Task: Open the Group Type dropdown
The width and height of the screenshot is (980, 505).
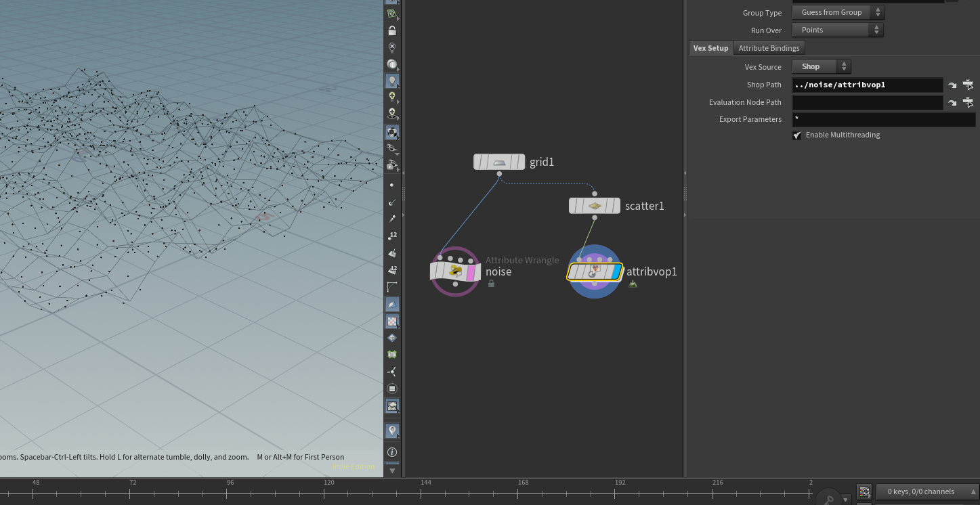Action: [x=838, y=13]
